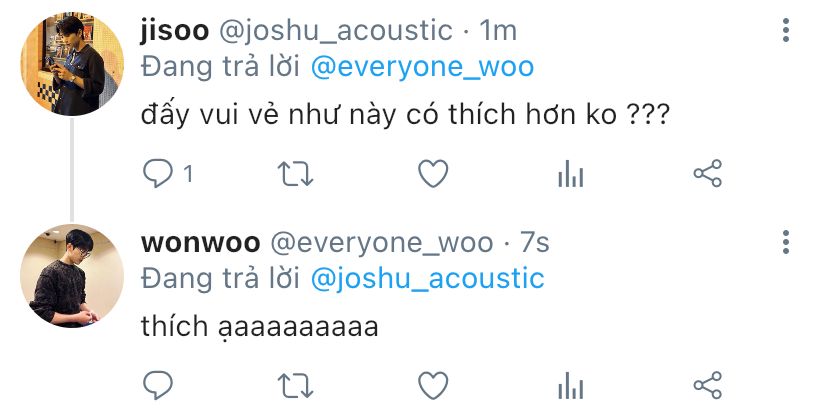Select the jisoo display name

point(174,31)
